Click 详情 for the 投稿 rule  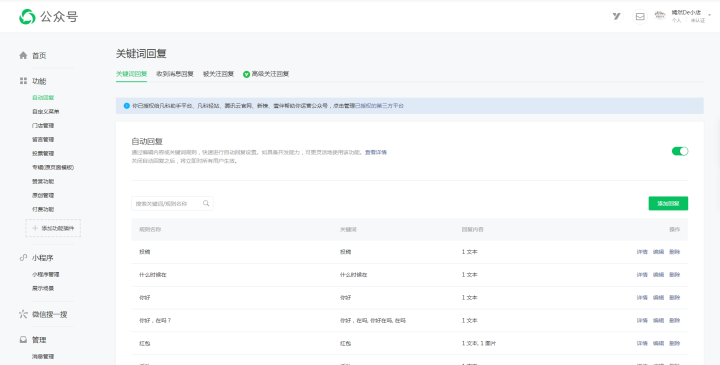[642, 252]
